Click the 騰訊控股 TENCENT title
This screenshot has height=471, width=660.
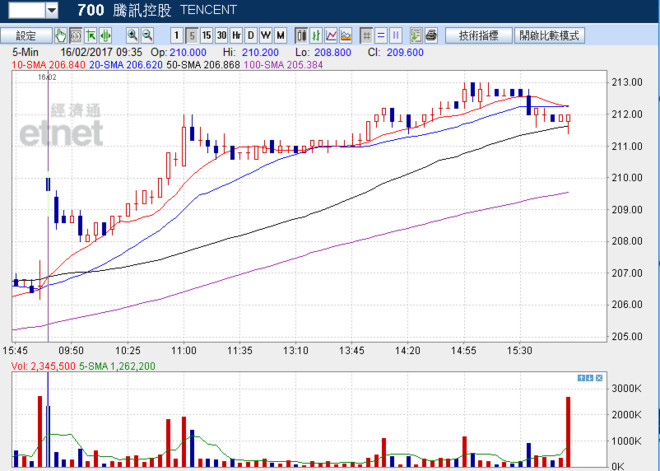[175, 10]
